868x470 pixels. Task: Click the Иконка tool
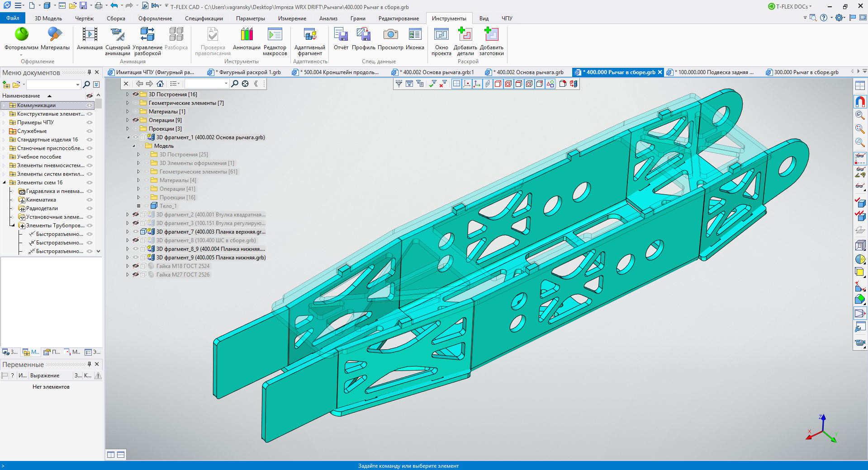point(415,38)
